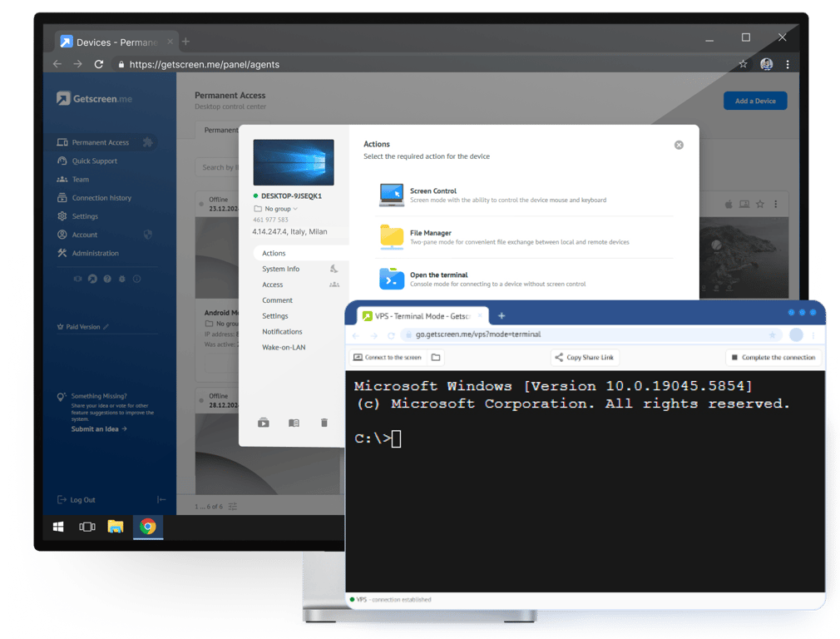
Task: Click Complete the connection button
Action: pos(773,357)
